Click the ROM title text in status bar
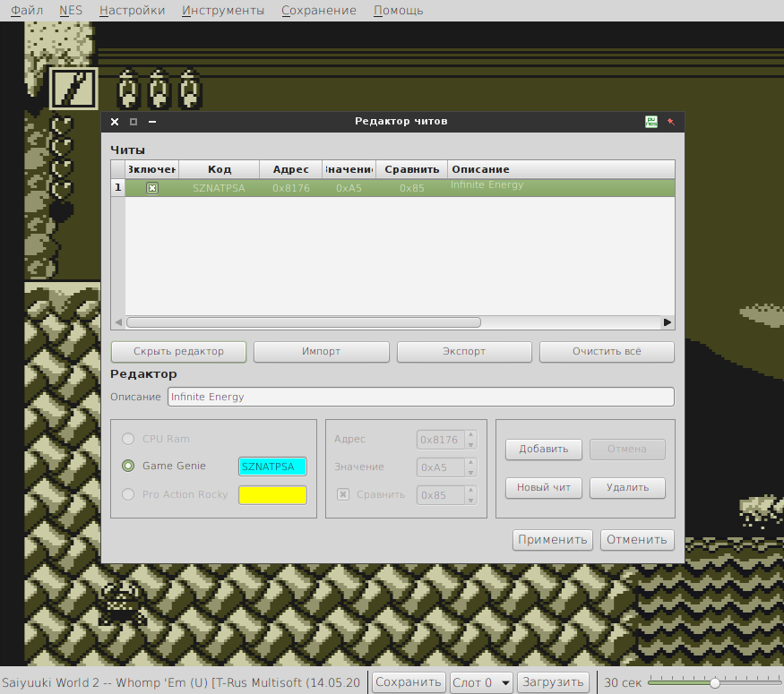The height and width of the screenshot is (694, 784). click(181, 682)
